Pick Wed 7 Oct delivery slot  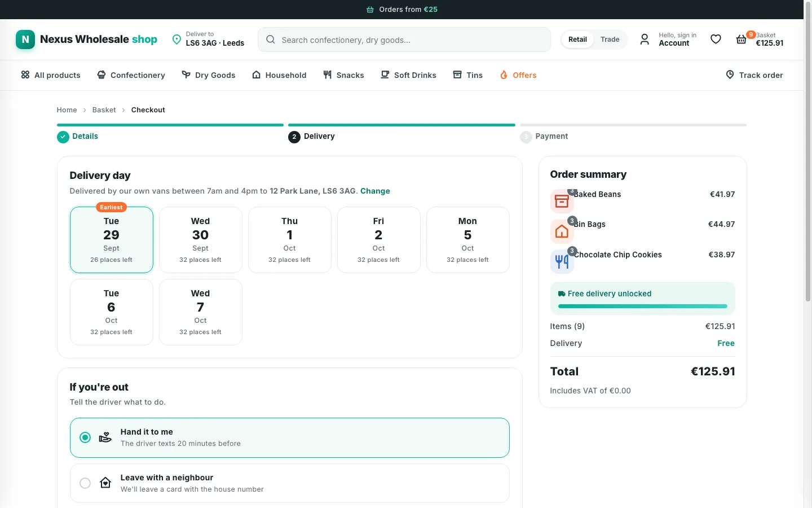click(x=201, y=312)
